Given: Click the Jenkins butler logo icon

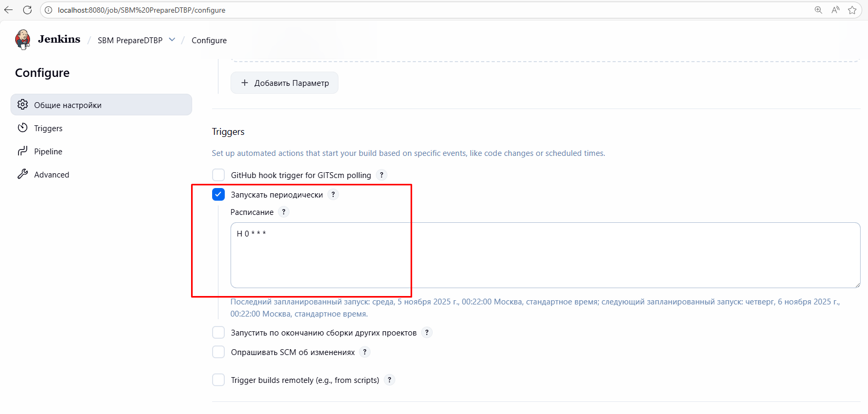Looking at the screenshot, I should pyautogui.click(x=23, y=40).
